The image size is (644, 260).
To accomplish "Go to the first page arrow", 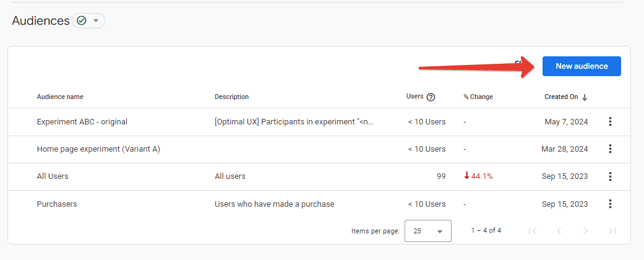I will tap(533, 231).
